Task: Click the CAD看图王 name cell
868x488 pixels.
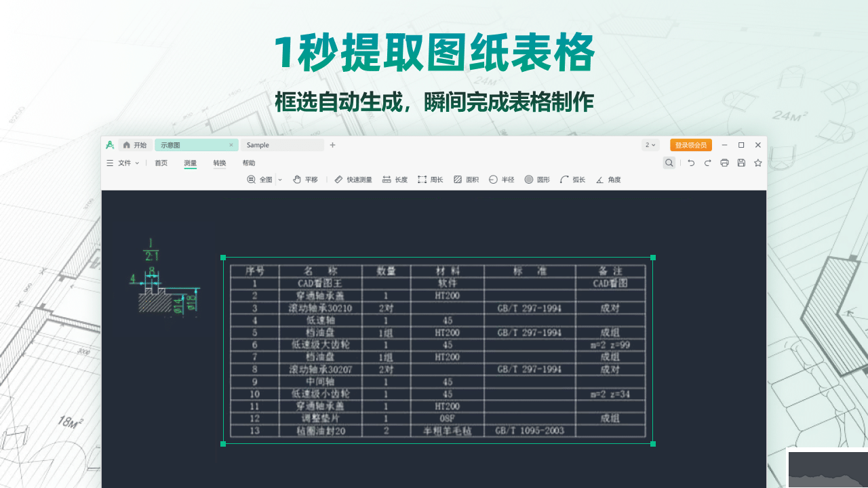Action: coord(321,283)
